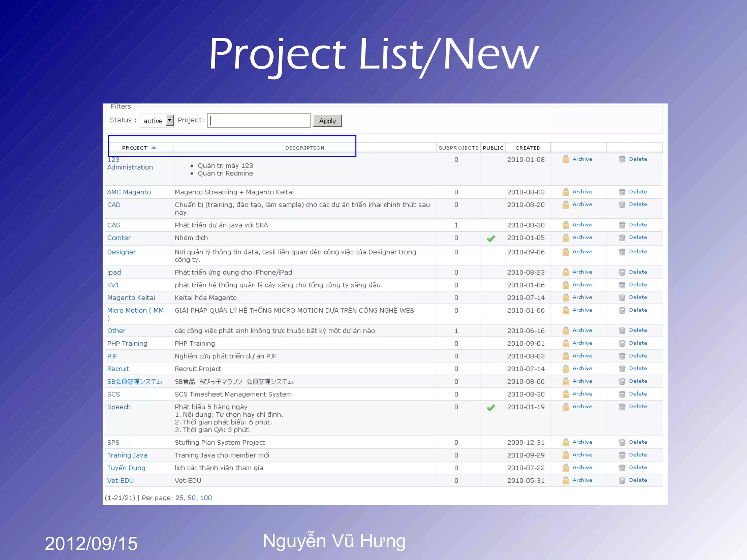Click the Delete trash icon for Micro Motion
This screenshot has height=560, width=747.
point(622,310)
